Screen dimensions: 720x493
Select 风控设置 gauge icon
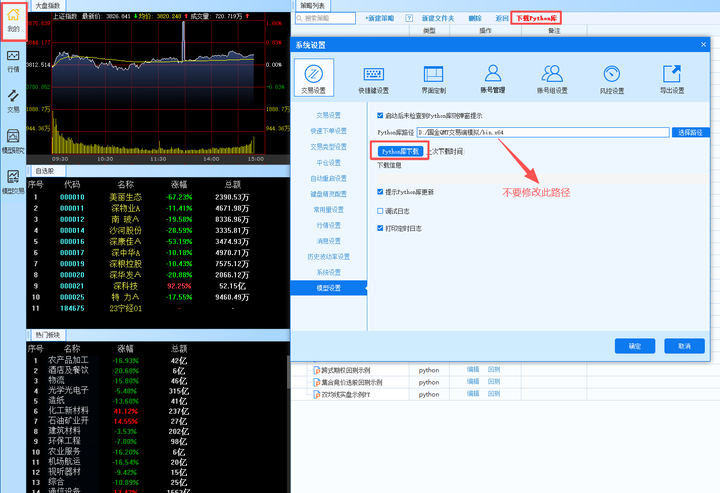click(x=612, y=79)
